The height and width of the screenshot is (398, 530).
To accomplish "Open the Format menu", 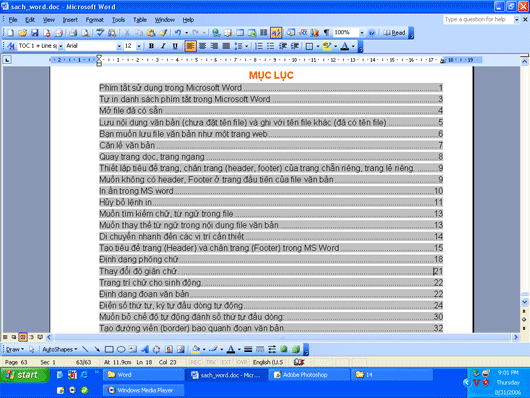I will pyautogui.click(x=94, y=20).
